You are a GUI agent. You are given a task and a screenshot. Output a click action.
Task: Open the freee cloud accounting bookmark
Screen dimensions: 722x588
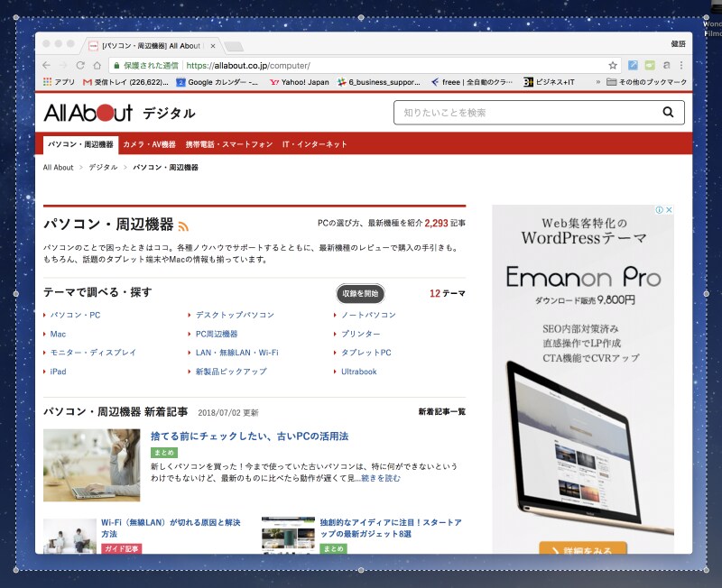pos(469,81)
